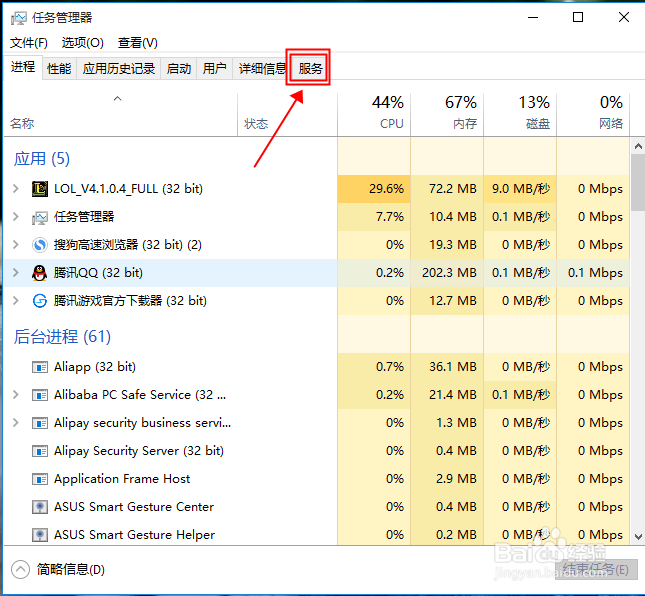This screenshot has width=645, height=596.
Task: Click the 腾讯游戏官方下载器 icon
Action: (39, 301)
